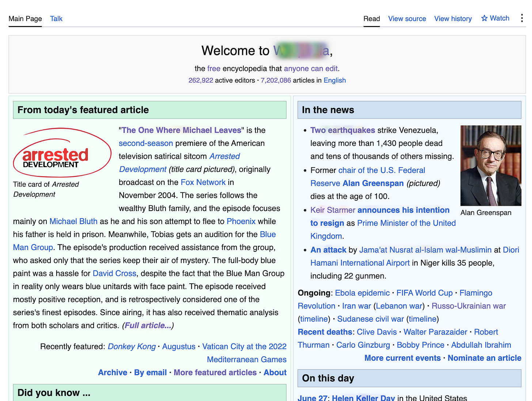Click the Arrested Development title card image
532x401 pixels.
click(x=62, y=152)
